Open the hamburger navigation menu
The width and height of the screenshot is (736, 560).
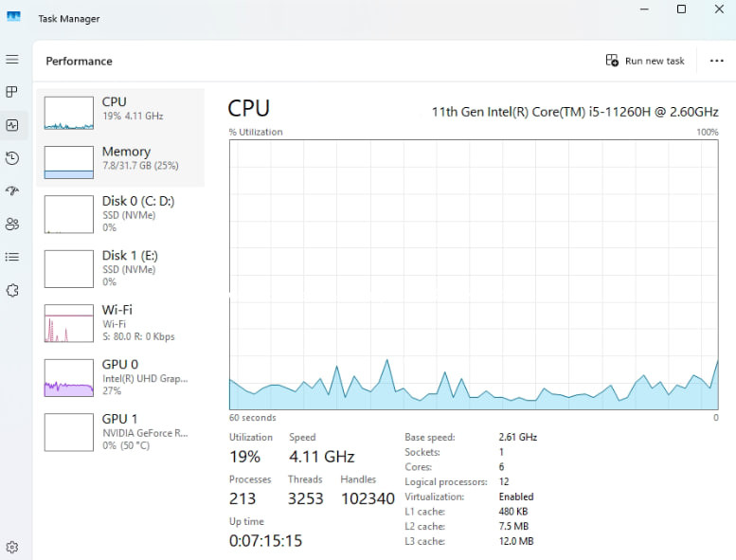coord(12,59)
